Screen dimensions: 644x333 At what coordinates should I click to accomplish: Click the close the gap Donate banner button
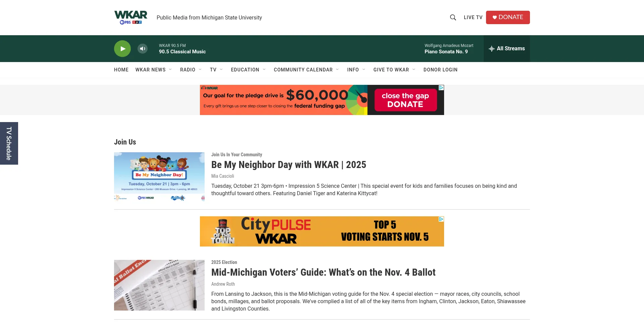(x=405, y=100)
